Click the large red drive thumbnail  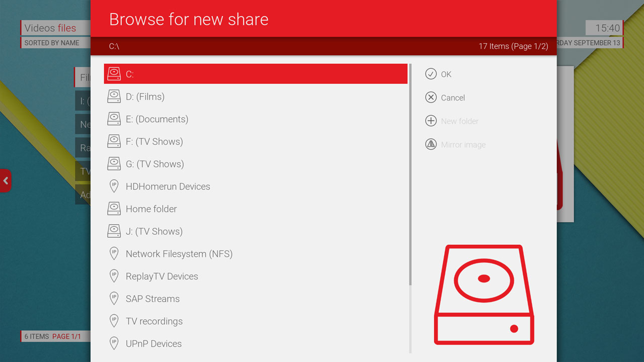click(x=484, y=295)
